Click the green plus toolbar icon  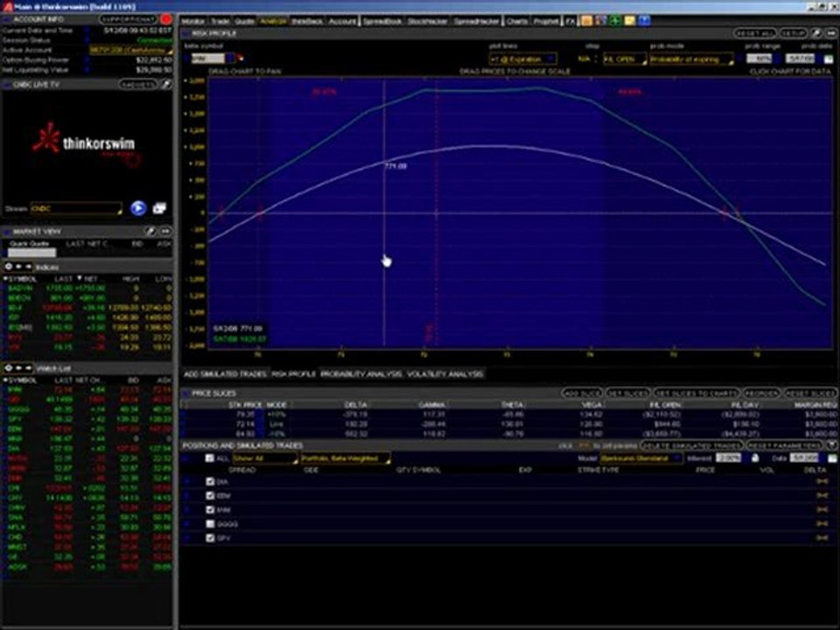(615, 21)
